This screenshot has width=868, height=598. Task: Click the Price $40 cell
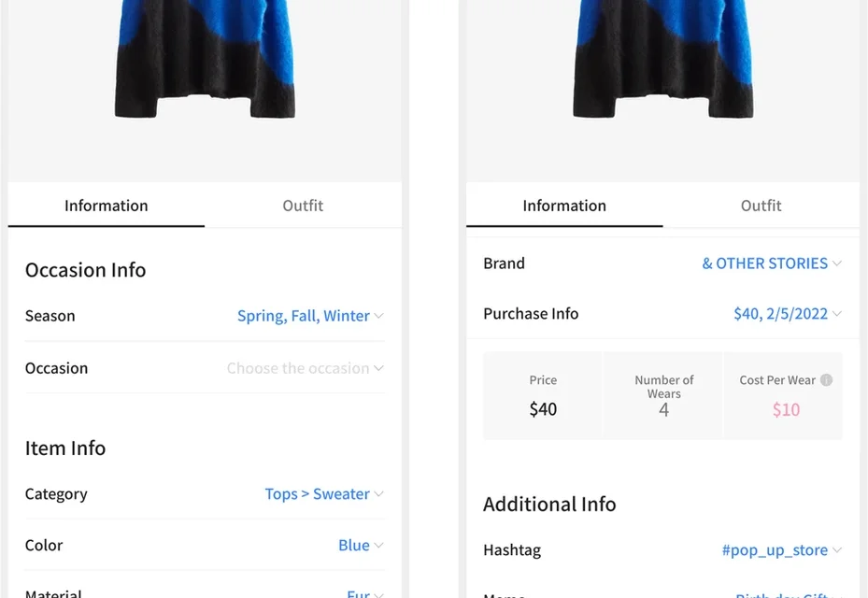click(x=543, y=396)
